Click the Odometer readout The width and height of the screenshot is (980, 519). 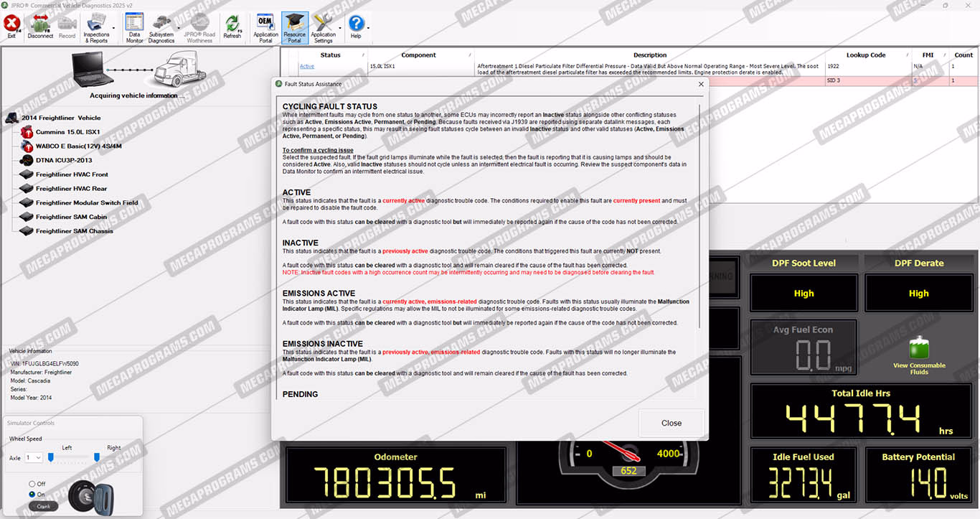point(395,477)
